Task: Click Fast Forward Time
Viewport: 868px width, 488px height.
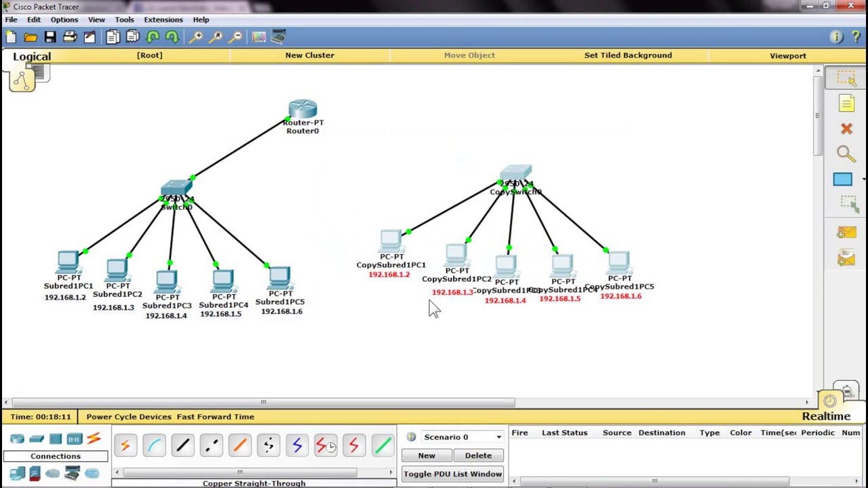Action: tap(216, 417)
